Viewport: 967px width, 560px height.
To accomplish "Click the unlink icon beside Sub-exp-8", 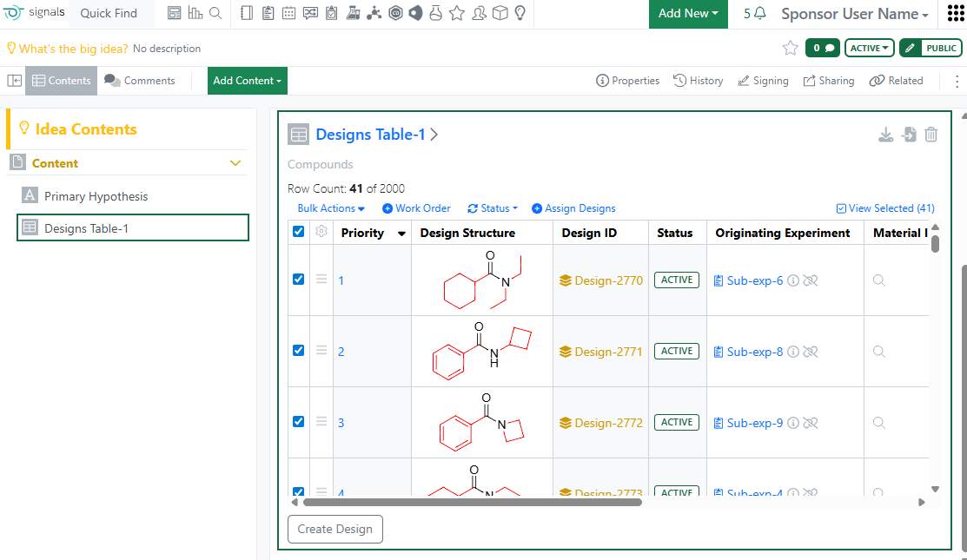I will pos(811,352).
